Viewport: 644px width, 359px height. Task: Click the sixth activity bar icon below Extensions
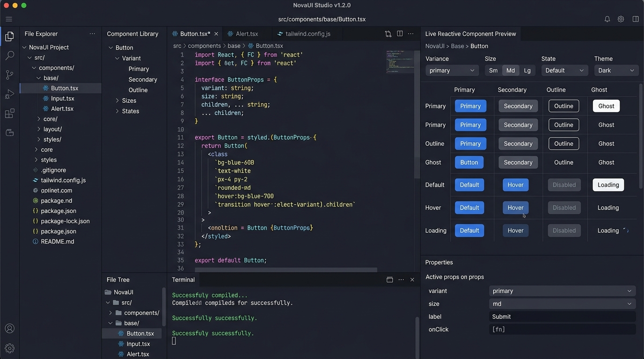pyautogui.click(x=9, y=133)
